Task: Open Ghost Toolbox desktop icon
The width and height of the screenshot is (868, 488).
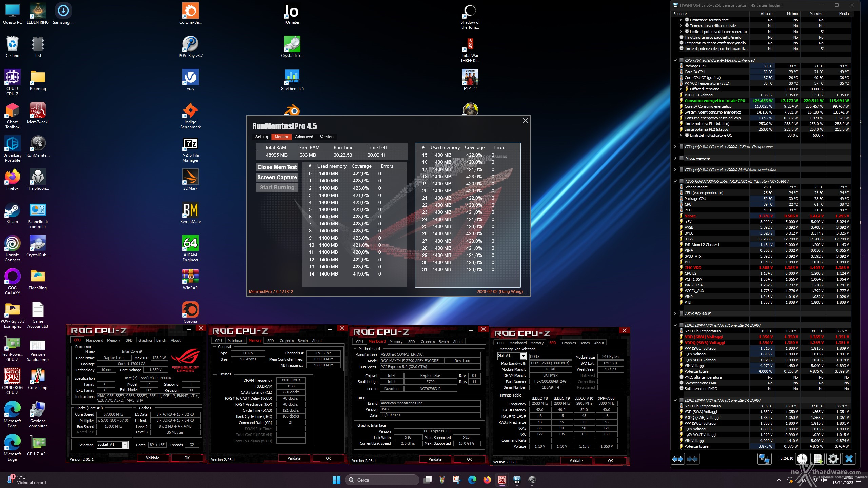Action: coord(13,116)
